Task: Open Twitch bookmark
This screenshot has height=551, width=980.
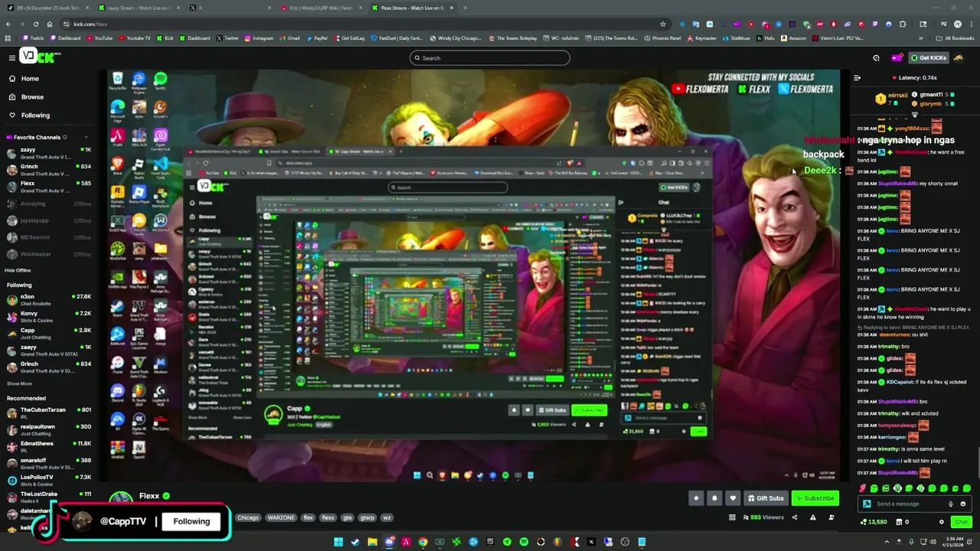Action: (x=34, y=38)
